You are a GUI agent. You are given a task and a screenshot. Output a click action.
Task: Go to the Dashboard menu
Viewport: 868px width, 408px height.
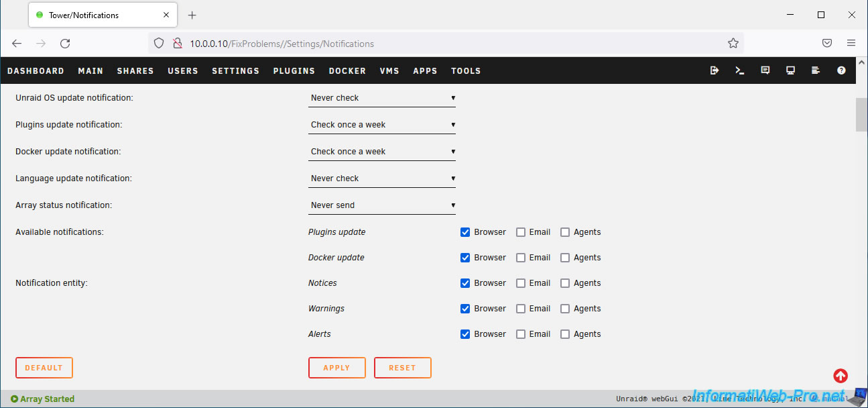click(36, 71)
